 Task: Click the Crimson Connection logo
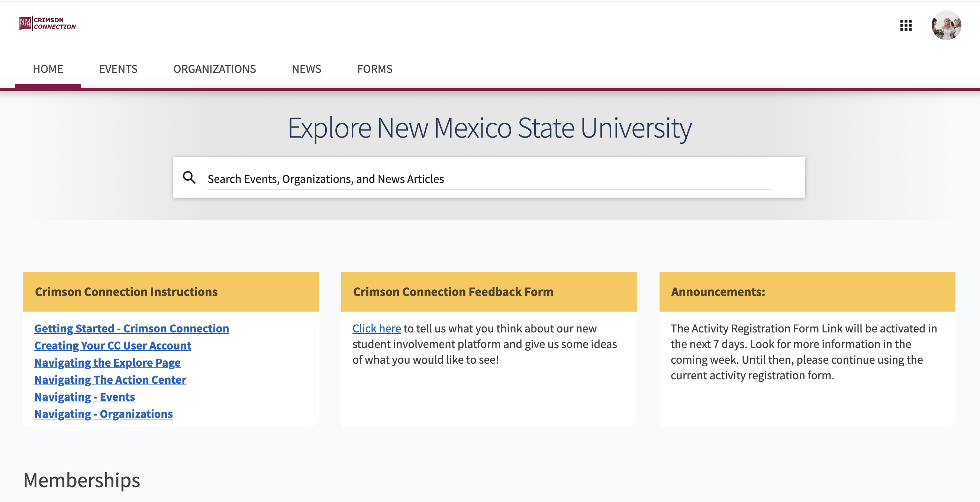48,23
